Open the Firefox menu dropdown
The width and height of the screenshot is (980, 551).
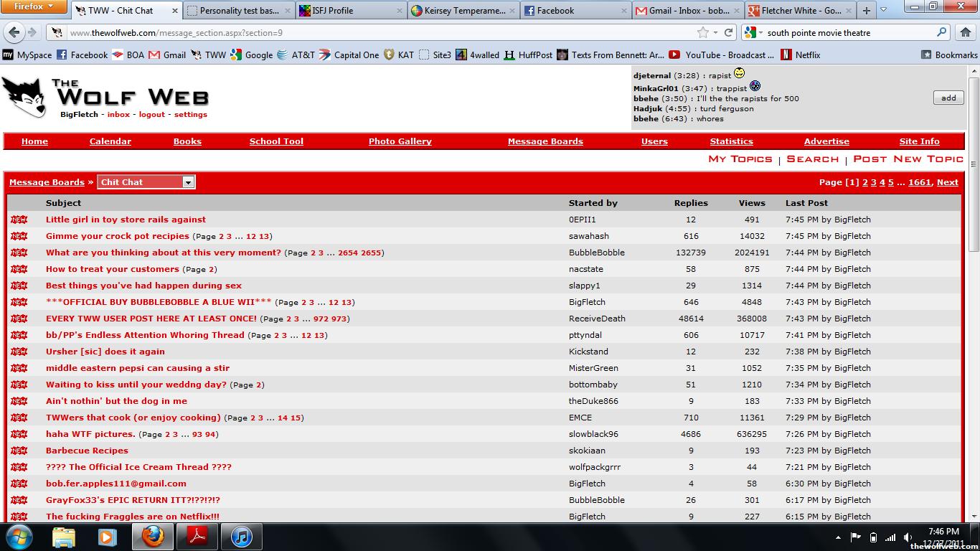pos(34,6)
